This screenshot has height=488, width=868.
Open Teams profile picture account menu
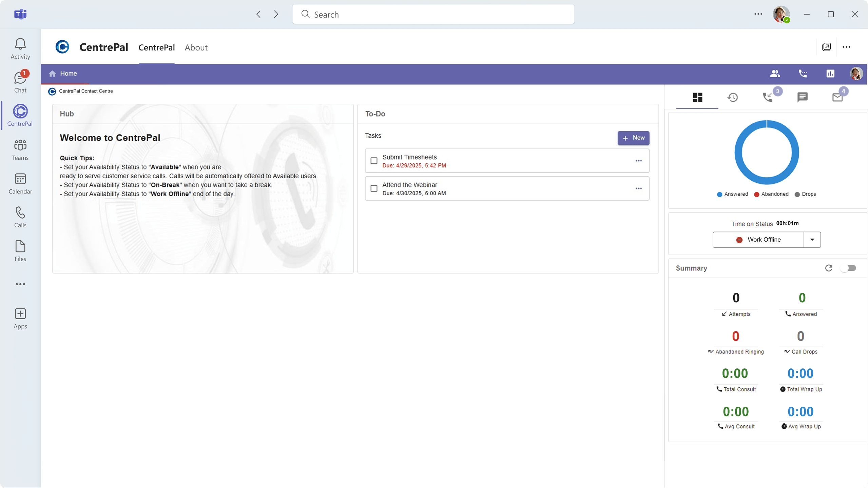pyautogui.click(x=781, y=14)
